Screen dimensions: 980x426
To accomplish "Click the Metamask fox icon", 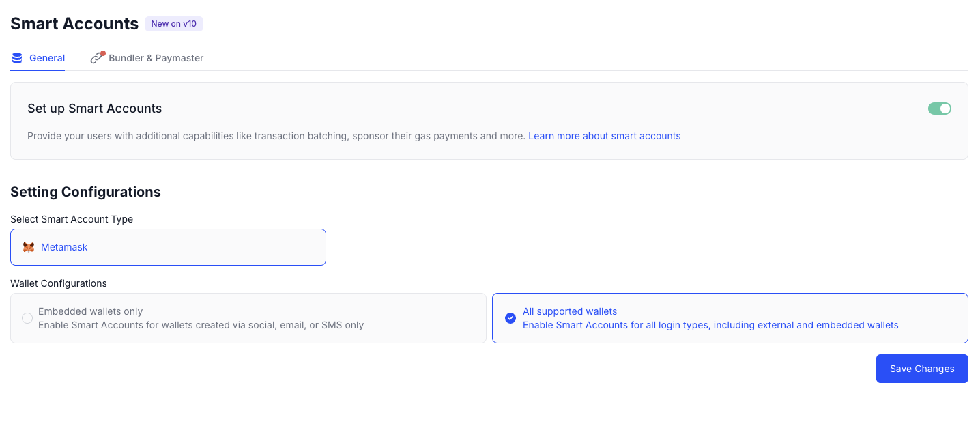I will tap(29, 246).
